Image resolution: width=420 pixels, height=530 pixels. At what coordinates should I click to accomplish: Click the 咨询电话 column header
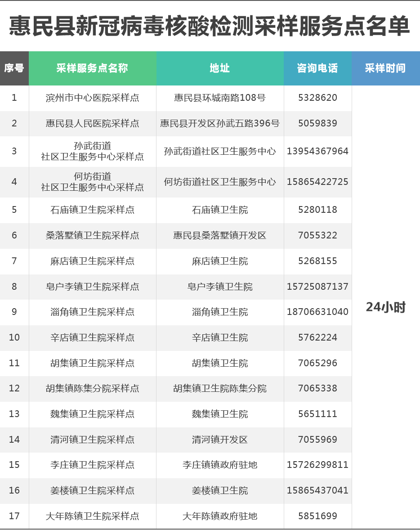[317, 68]
